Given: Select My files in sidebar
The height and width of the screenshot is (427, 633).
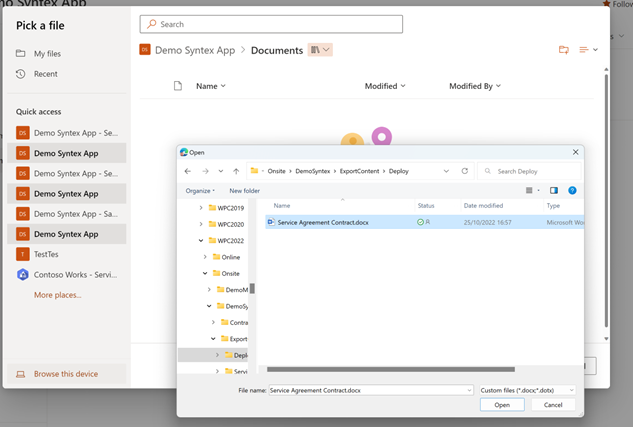Looking at the screenshot, I should (x=47, y=54).
